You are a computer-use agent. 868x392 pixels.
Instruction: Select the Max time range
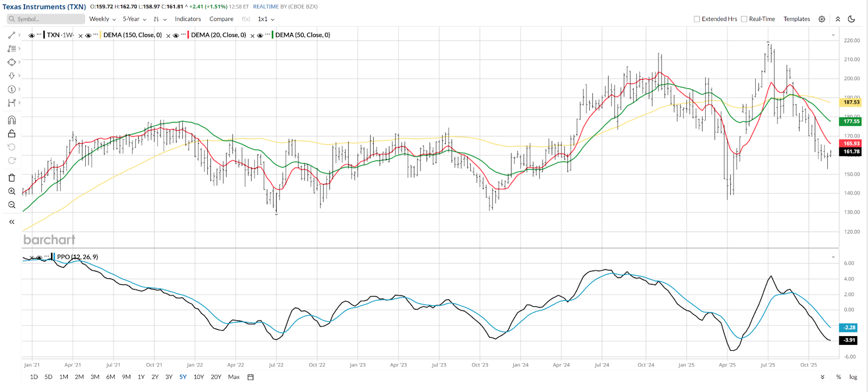tap(234, 377)
